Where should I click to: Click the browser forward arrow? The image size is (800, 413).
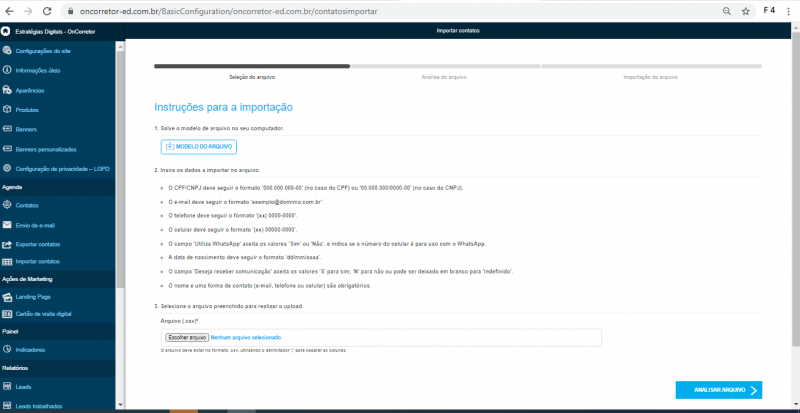28,11
